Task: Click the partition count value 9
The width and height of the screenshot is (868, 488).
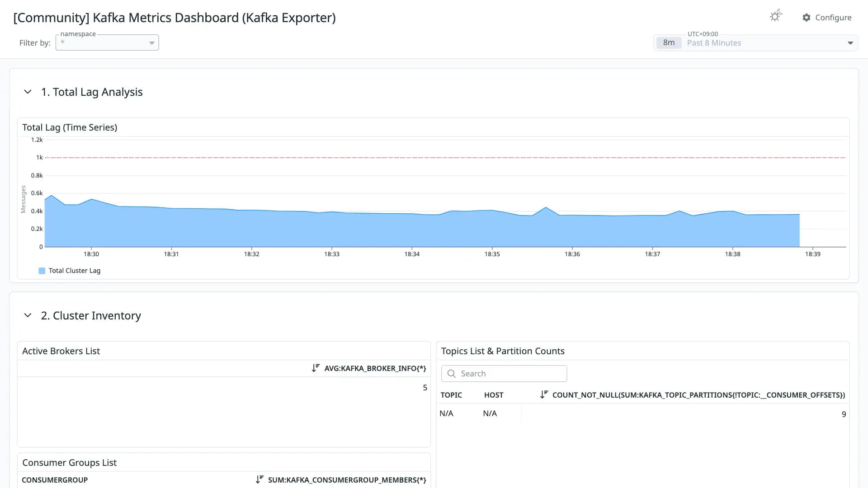Action: pyautogui.click(x=844, y=414)
